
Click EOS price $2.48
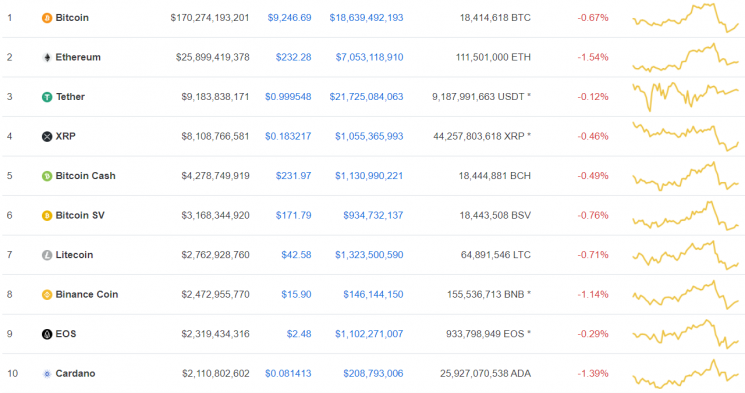tap(299, 334)
